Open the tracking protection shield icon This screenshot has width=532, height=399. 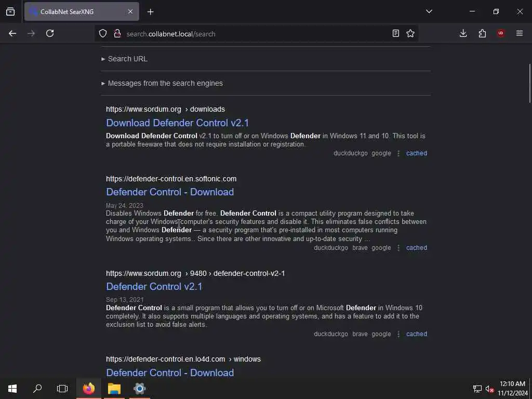pyautogui.click(x=103, y=33)
